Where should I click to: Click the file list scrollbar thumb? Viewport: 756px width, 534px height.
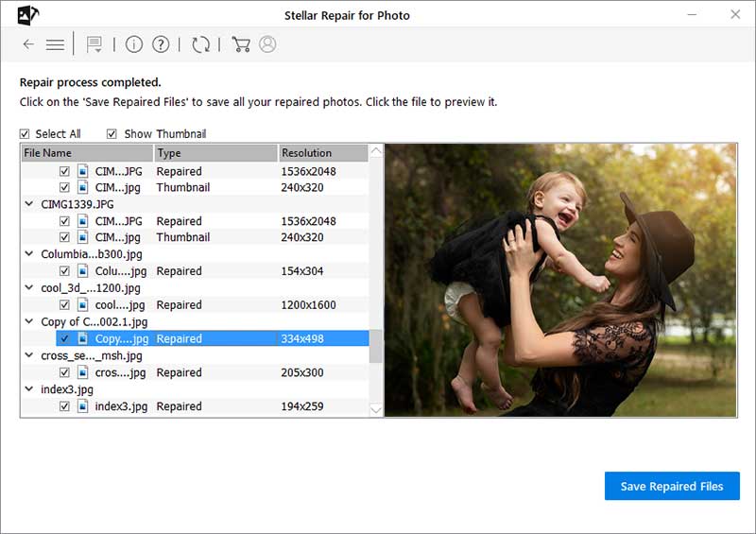point(375,346)
